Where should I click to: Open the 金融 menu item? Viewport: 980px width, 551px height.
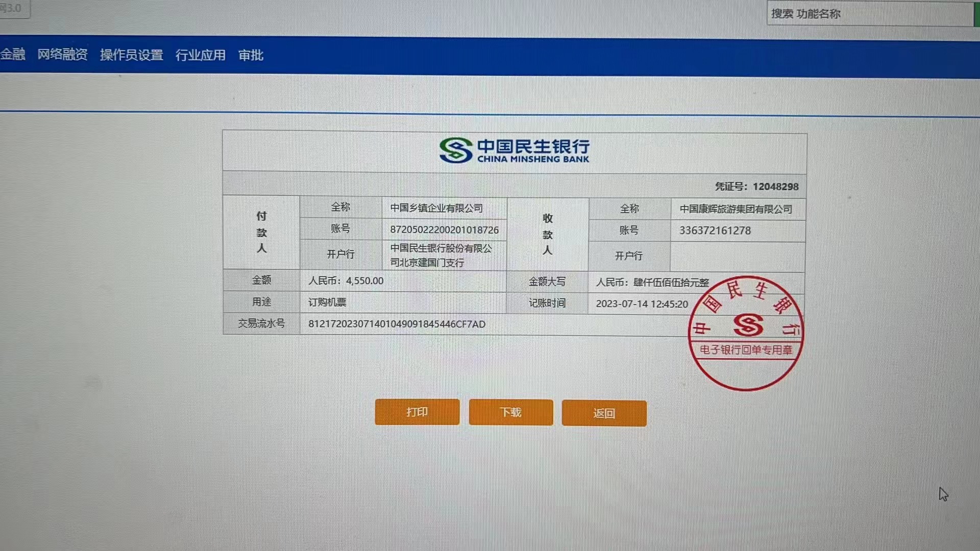pos(13,54)
